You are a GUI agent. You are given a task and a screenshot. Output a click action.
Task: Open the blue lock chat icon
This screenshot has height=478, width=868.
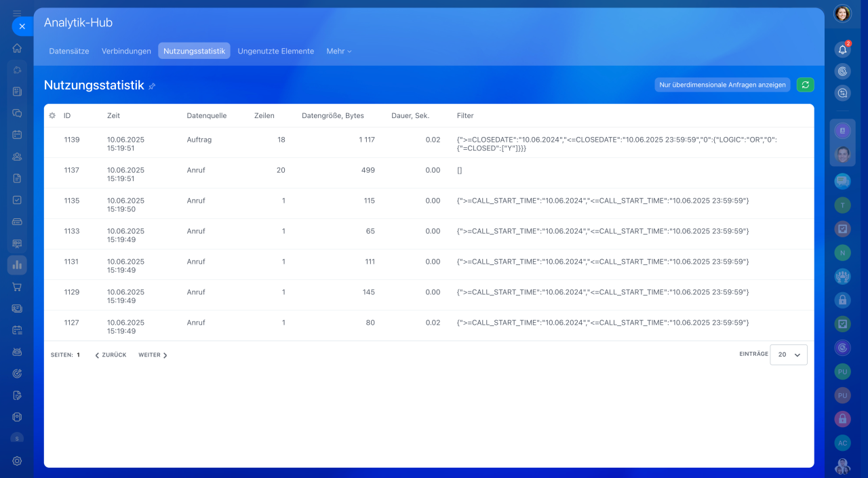(842, 300)
